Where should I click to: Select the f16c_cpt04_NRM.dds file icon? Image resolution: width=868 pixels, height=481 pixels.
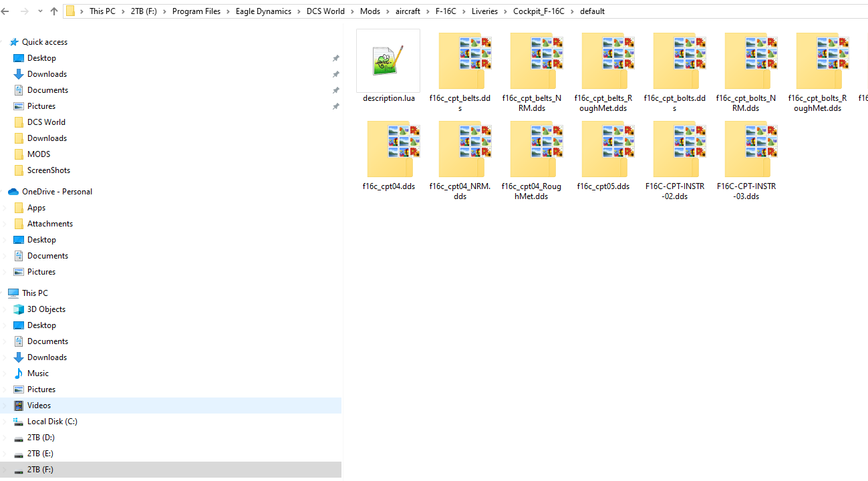[464, 149]
